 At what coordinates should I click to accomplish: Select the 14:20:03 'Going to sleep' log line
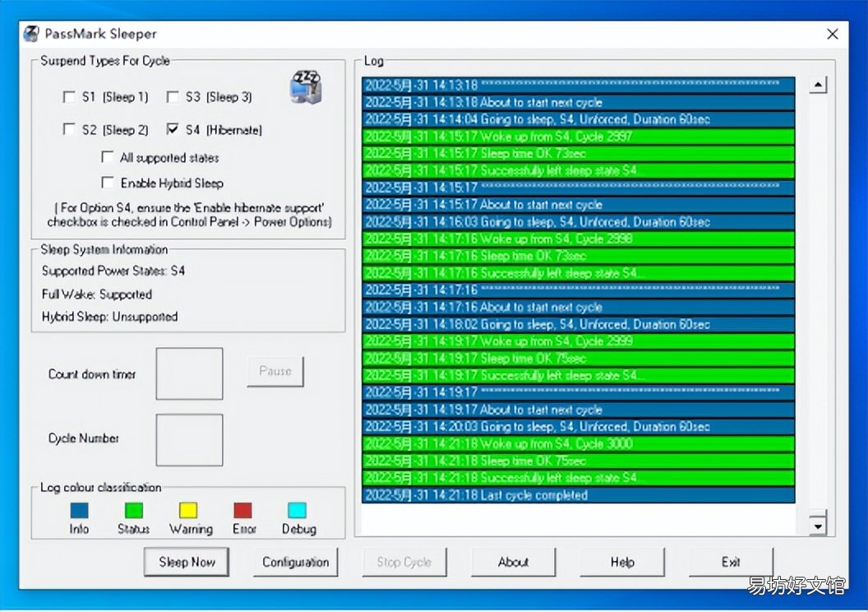point(579,426)
